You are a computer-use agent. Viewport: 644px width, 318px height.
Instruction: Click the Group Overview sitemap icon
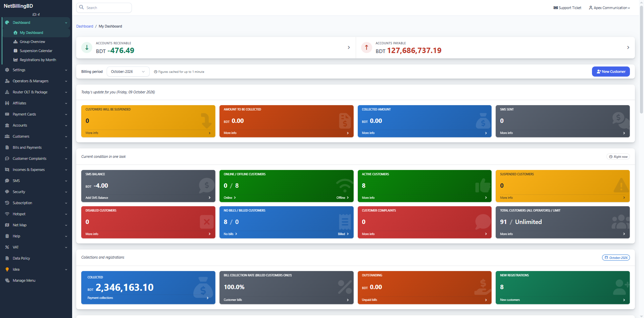point(15,42)
